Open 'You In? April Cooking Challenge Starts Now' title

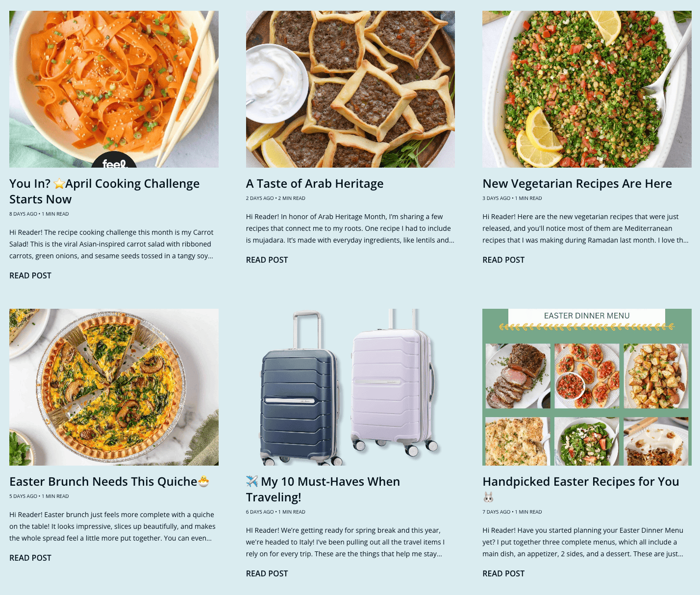[x=104, y=191]
